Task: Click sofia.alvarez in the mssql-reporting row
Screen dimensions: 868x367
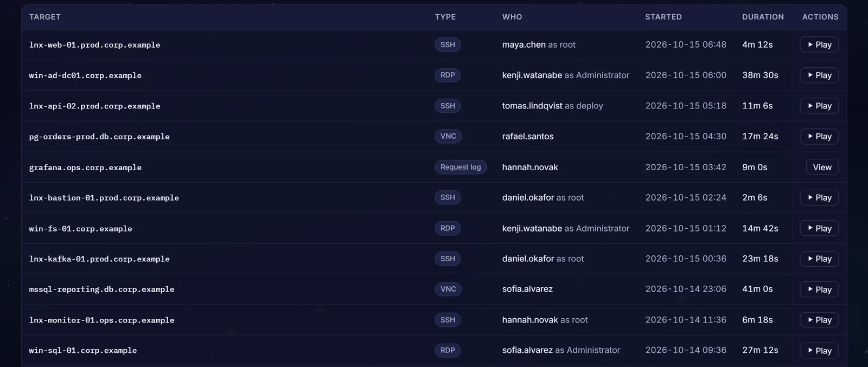Action: (527, 289)
